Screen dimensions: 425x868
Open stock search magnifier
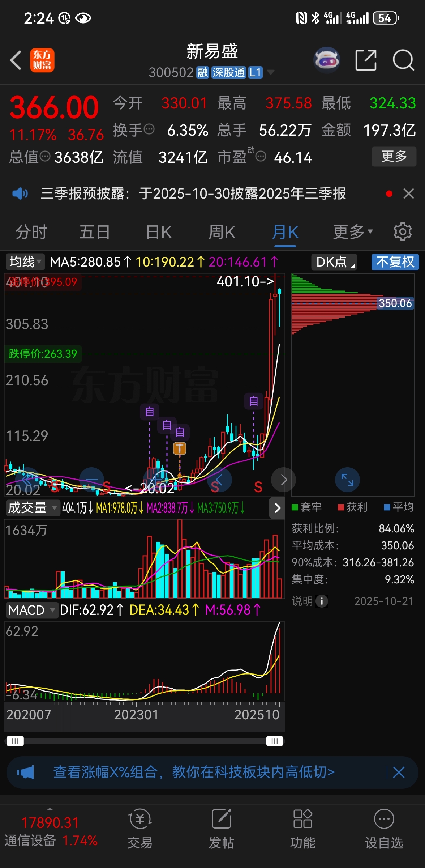403,60
